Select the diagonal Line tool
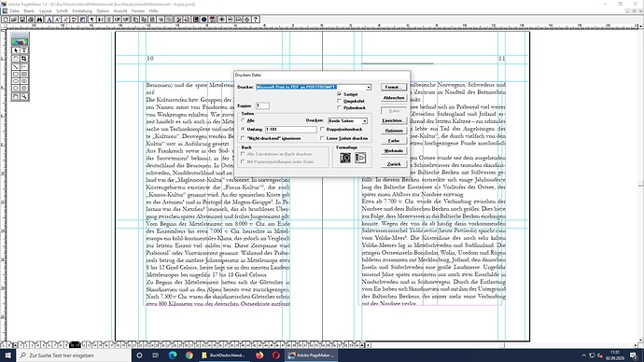The height and width of the screenshot is (362, 644). coord(16,66)
